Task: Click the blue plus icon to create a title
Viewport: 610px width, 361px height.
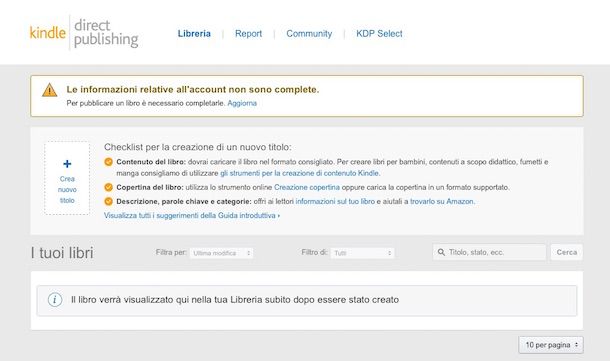Action: point(67,164)
